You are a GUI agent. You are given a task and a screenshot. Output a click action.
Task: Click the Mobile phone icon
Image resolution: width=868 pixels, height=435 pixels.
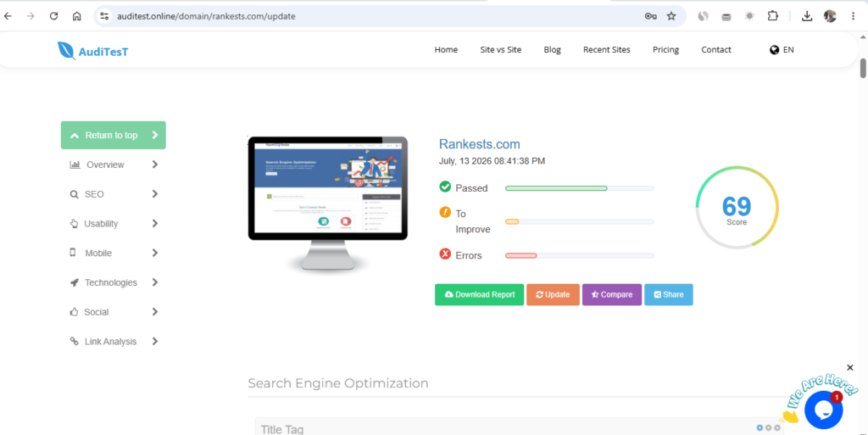[x=73, y=253]
